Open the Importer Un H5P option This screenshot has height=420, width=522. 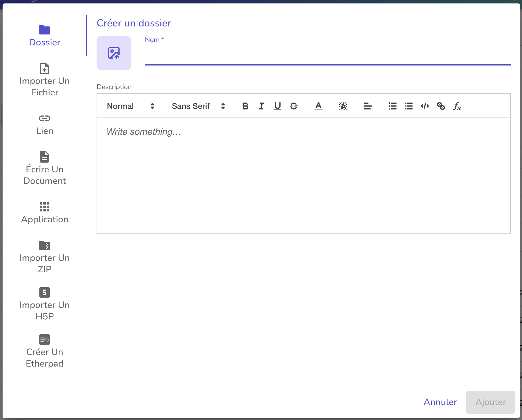(45, 304)
